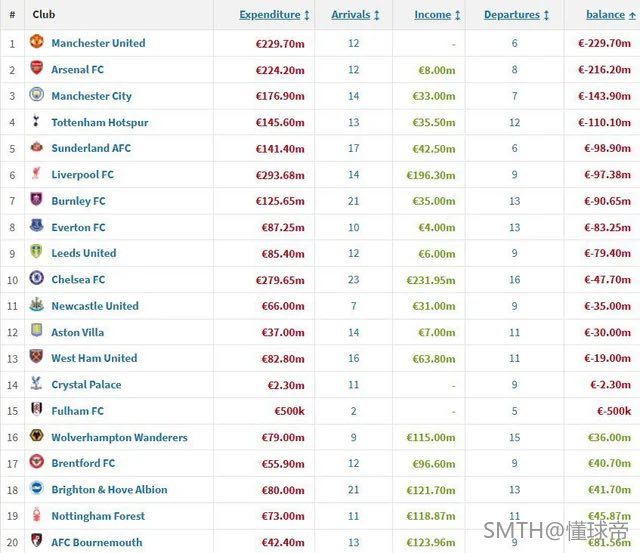The height and width of the screenshot is (553, 640).
Task: Open the Liverpool FC club link
Action: [82, 175]
